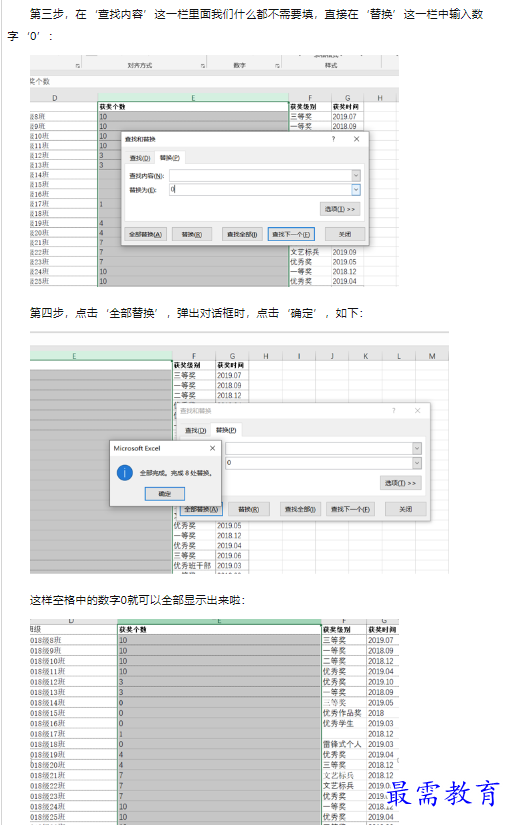Click the 优秀作品奖 cell
Viewport: 508px width, 825px height.
pos(343,713)
